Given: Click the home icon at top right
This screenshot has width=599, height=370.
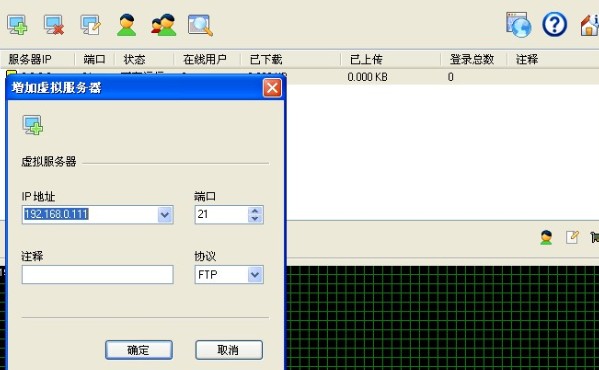Looking at the screenshot, I should [589, 25].
